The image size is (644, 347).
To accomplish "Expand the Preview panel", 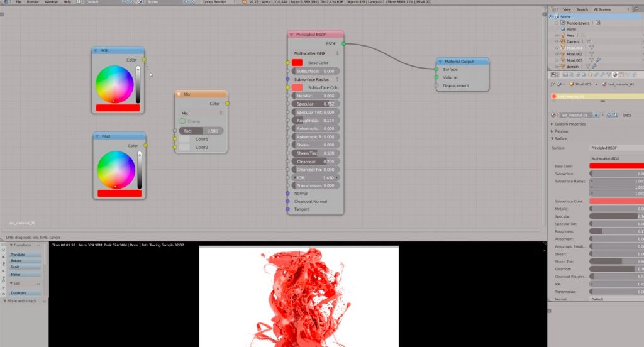I will click(x=561, y=131).
